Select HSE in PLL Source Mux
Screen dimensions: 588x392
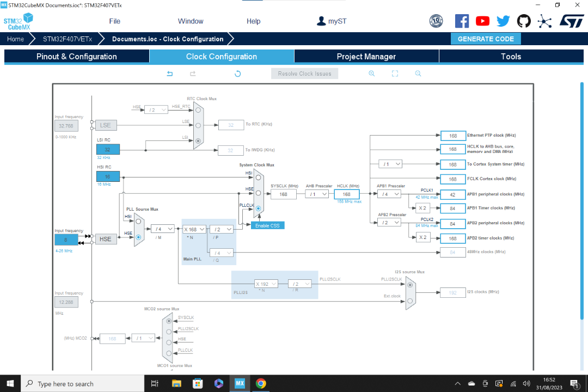click(138, 237)
